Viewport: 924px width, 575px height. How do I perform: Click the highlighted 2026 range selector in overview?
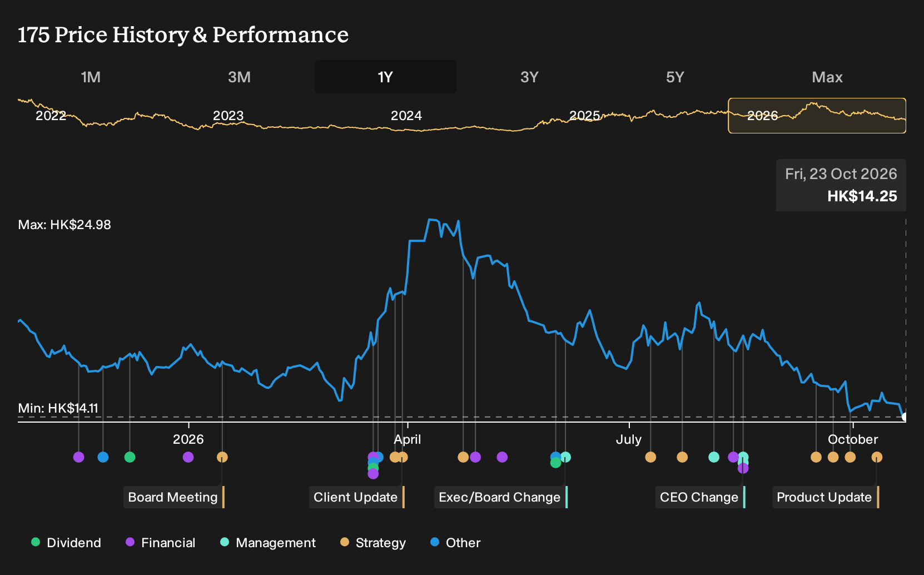click(817, 116)
